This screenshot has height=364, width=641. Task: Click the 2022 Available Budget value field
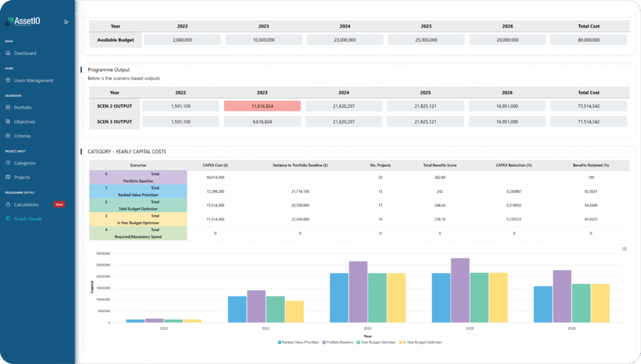click(182, 39)
